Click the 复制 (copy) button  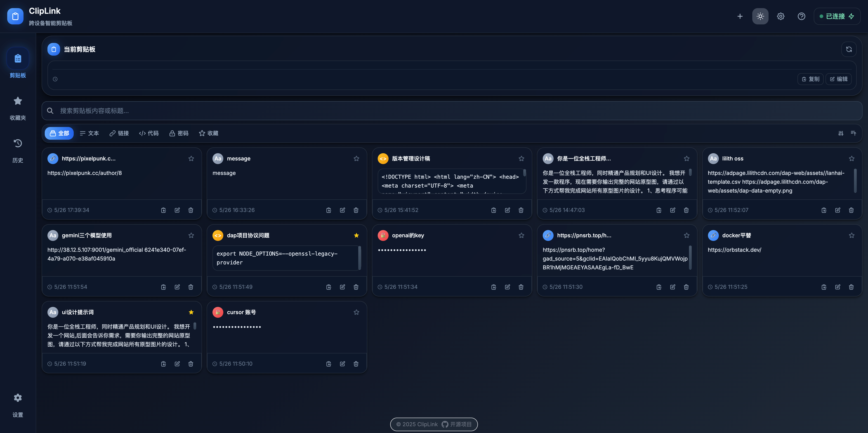click(810, 79)
